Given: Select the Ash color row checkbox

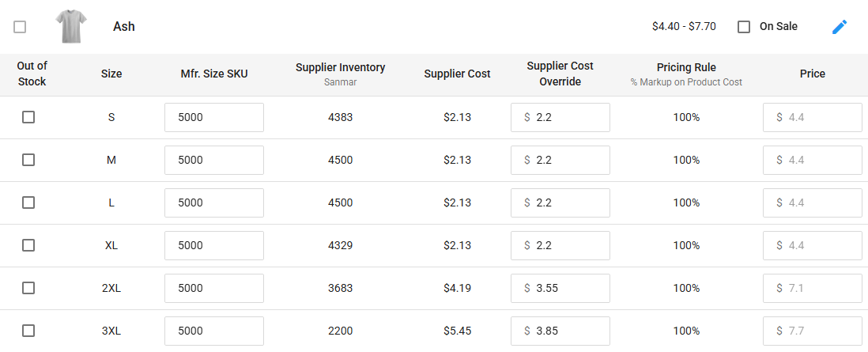Looking at the screenshot, I should (x=20, y=27).
